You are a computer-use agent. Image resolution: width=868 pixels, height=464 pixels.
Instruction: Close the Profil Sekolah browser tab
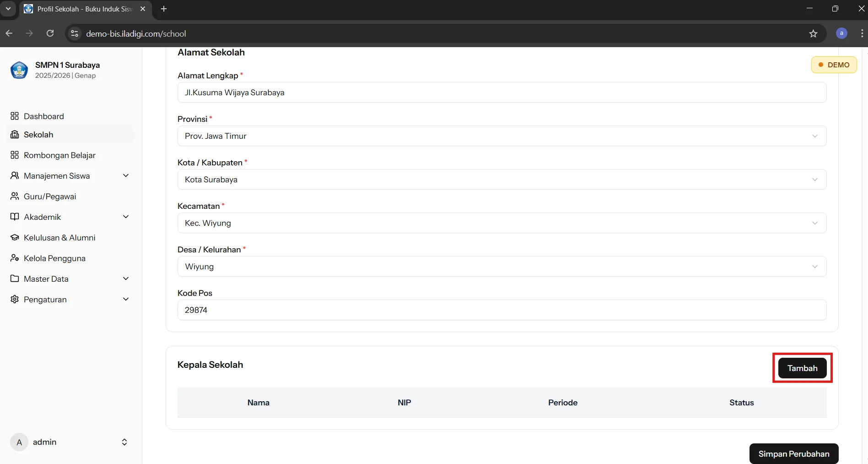click(x=143, y=9)
